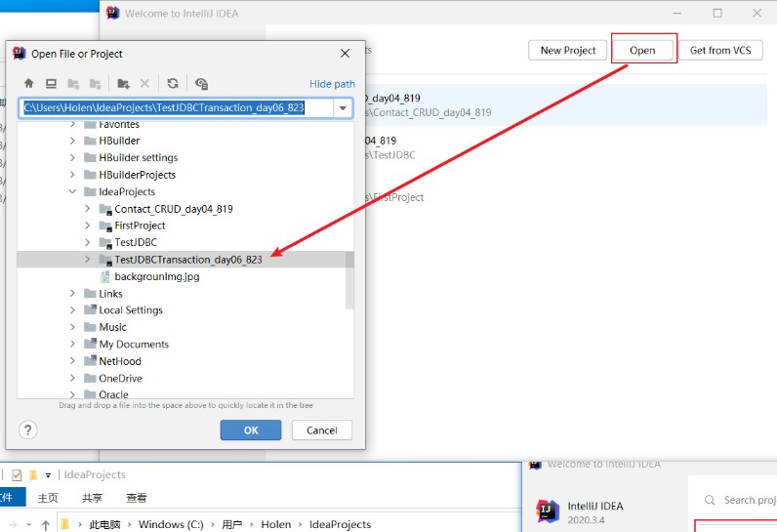
Task: Open the path history dropdown arrow
Action: 343,108
